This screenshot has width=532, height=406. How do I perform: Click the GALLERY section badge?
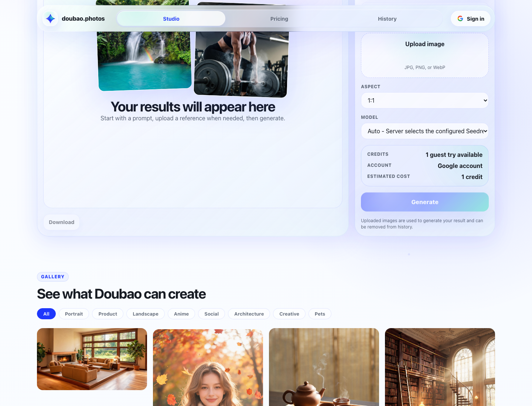point(53,277)
